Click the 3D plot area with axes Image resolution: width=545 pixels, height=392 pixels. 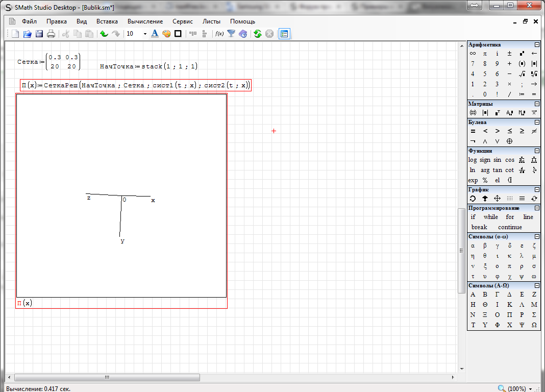121,195
